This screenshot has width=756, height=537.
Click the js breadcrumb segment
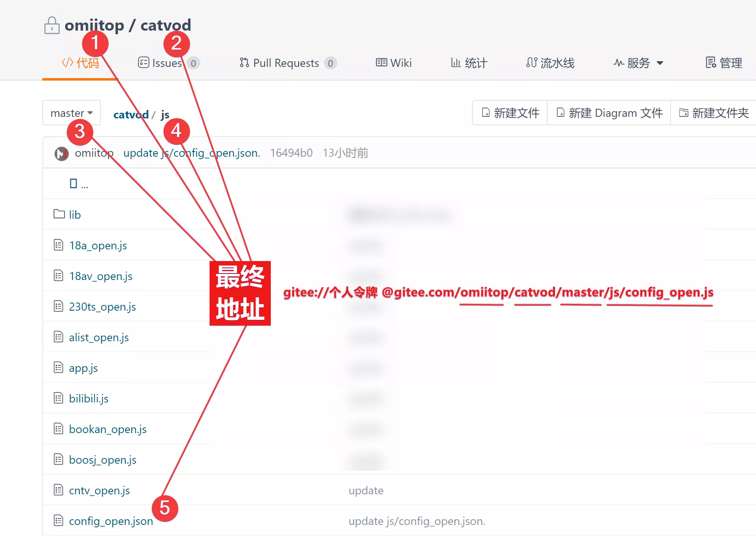click(165, 114)
